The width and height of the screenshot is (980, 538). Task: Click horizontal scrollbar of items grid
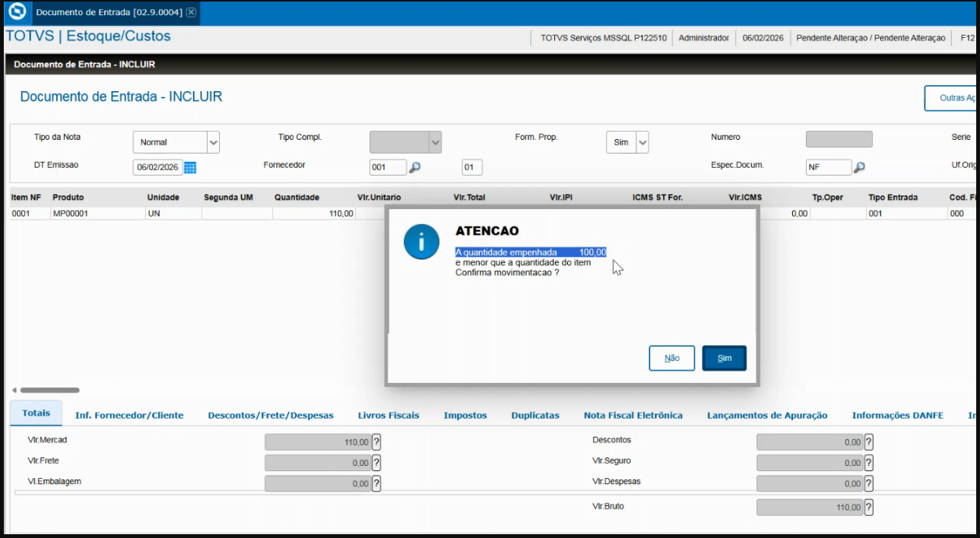pyautogui.click(x=50, y=390)
